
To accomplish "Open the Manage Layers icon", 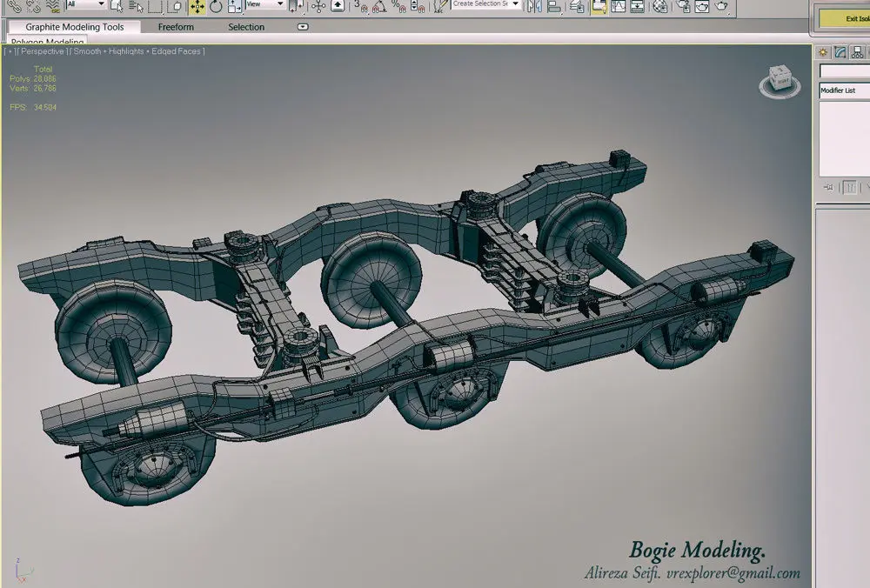I will pos(577,6).
